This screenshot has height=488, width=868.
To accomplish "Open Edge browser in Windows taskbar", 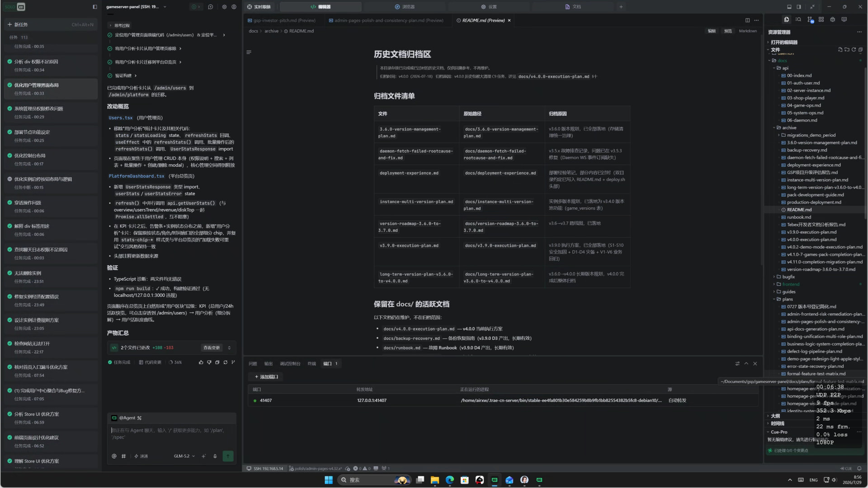I will tap(449, 480).
